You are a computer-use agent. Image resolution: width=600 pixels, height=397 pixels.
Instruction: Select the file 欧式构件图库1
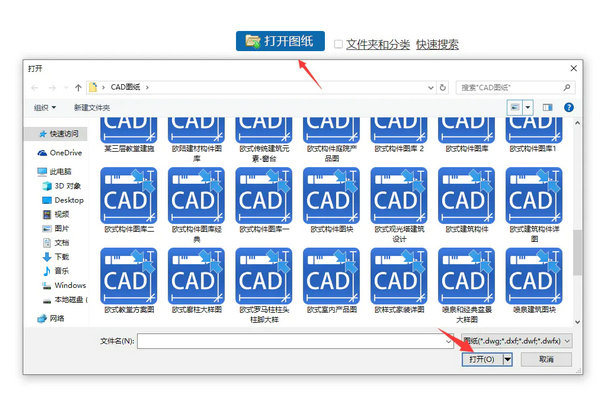pyautogui.click(x=534, y=134)
